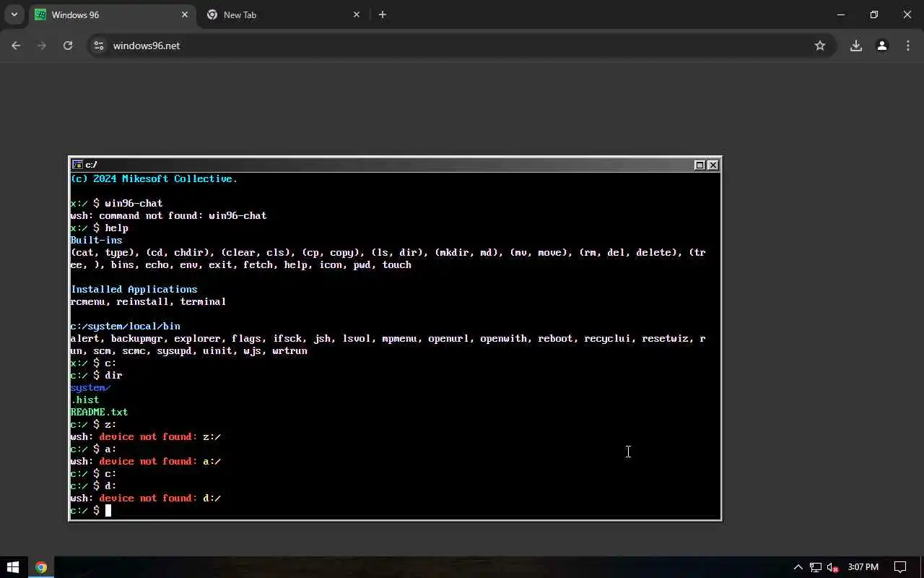This screenshot has width=924, height=578.
Task: Click the c:/ terminal title bar text
Action: pos(92,165)
